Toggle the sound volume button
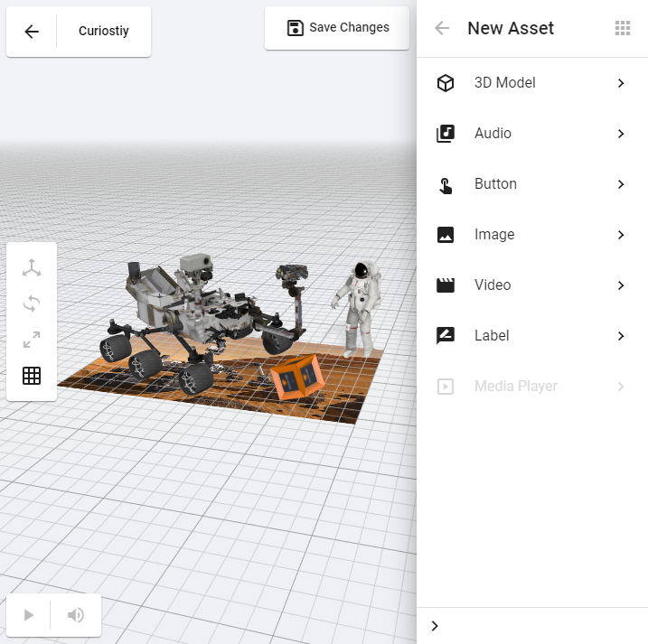 tap(76, 615)
